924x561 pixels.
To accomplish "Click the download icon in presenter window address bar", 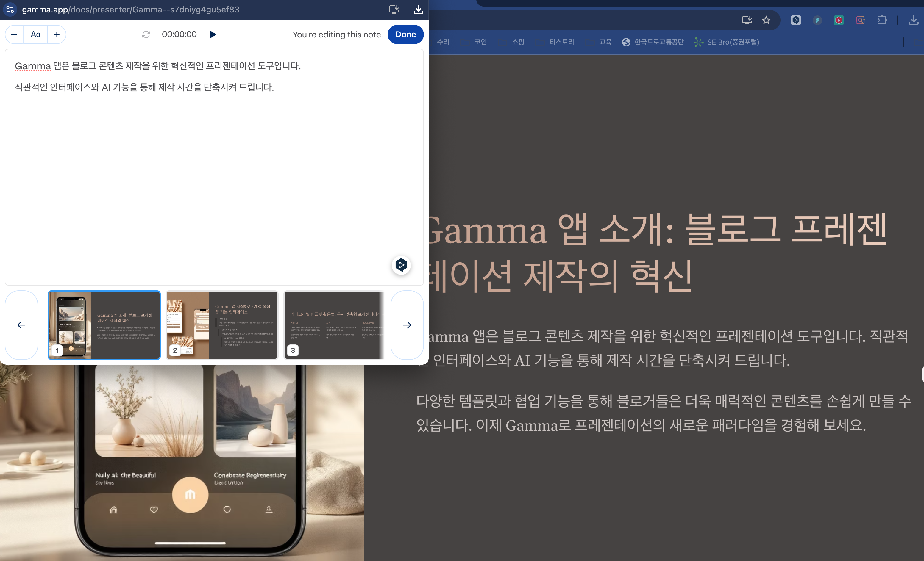I will [x=418, y=9].
